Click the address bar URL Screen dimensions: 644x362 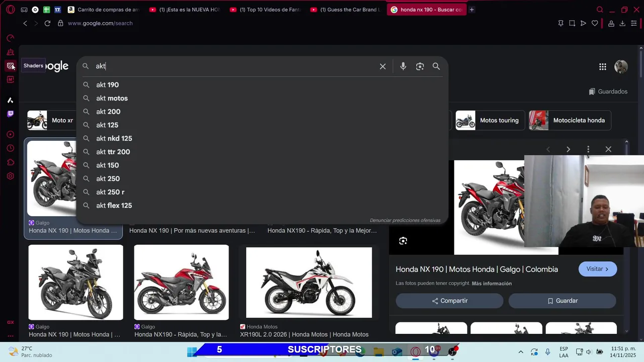100,23
